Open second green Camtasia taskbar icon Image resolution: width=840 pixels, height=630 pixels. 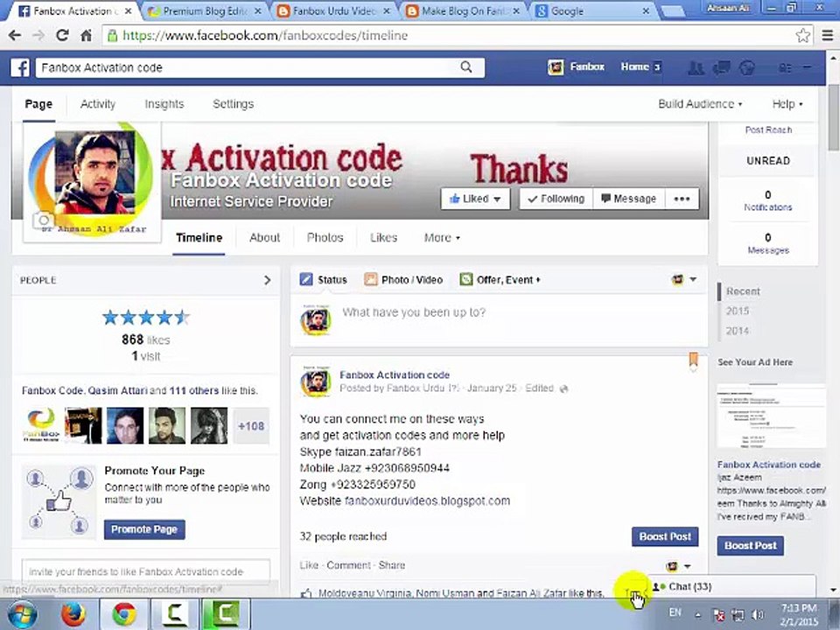(x=225, y=614)
